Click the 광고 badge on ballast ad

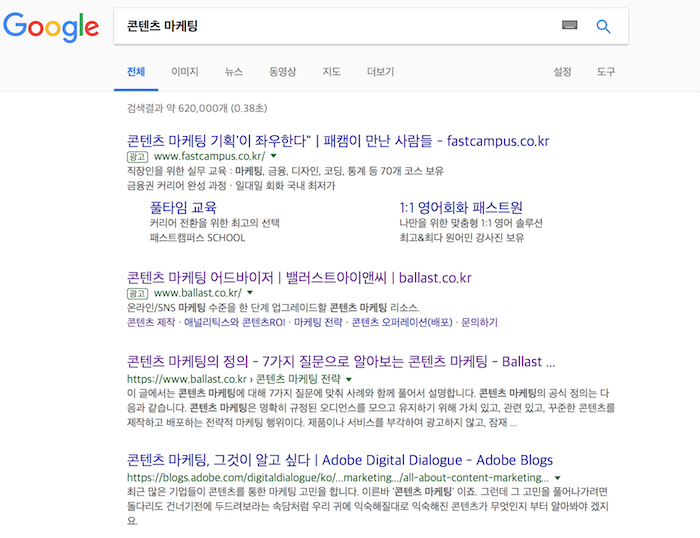click(138, 293)
